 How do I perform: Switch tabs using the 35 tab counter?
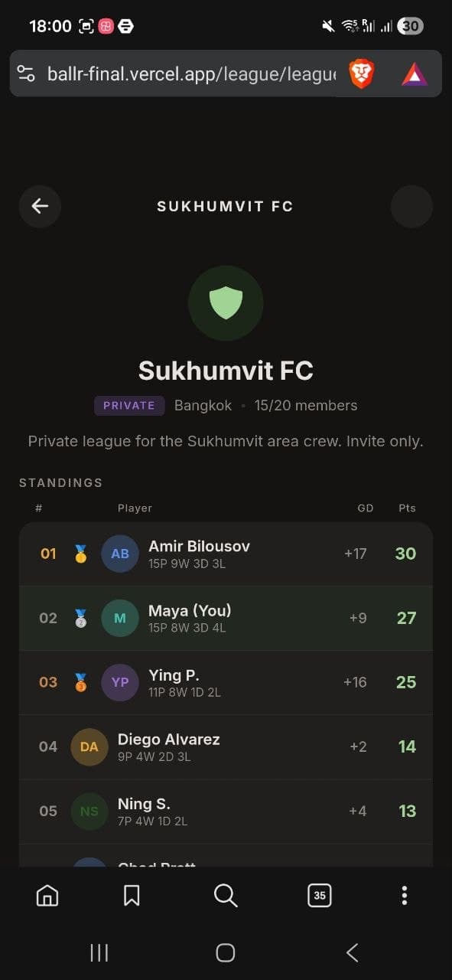pyautogui.click(x=319, y=895)
